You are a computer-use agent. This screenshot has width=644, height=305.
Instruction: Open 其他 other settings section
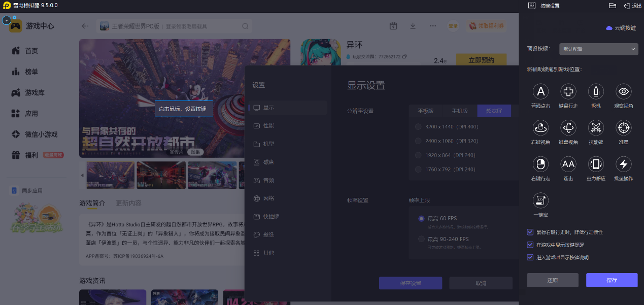point(289,253)
